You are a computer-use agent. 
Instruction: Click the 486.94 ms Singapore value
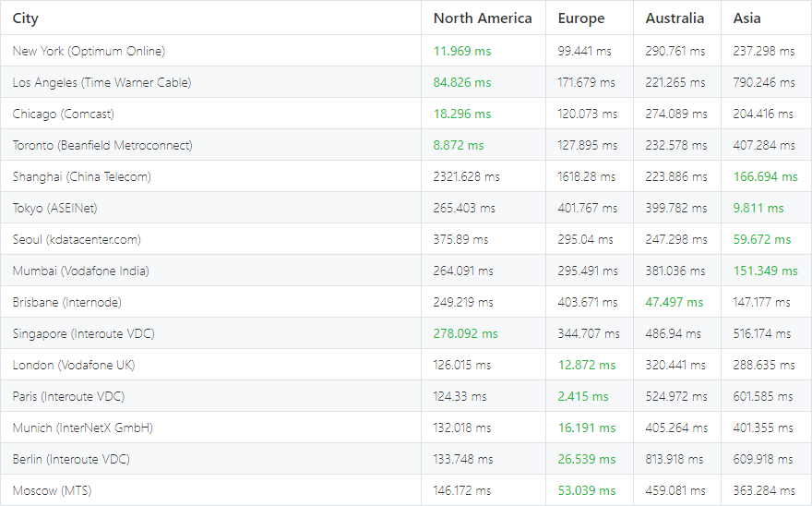(x=673, y=333)
